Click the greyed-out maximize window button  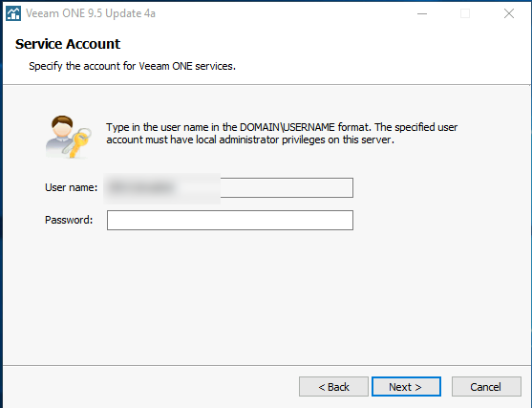pyautogui.click(x=465, y=13)
